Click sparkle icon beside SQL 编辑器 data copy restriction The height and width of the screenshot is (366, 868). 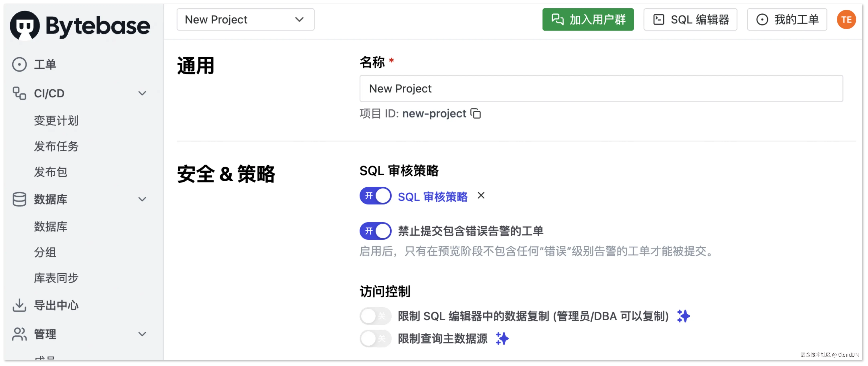click(x=683, y=316)
